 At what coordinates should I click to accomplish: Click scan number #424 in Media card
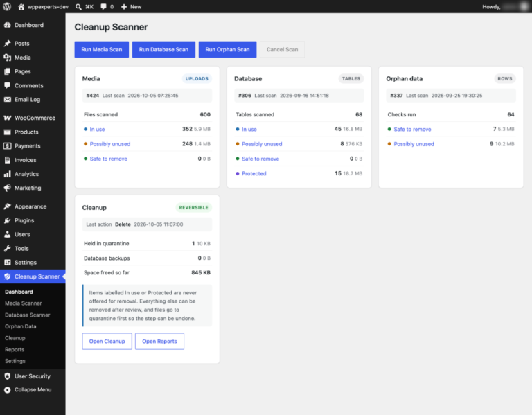(x=93, y=96)
